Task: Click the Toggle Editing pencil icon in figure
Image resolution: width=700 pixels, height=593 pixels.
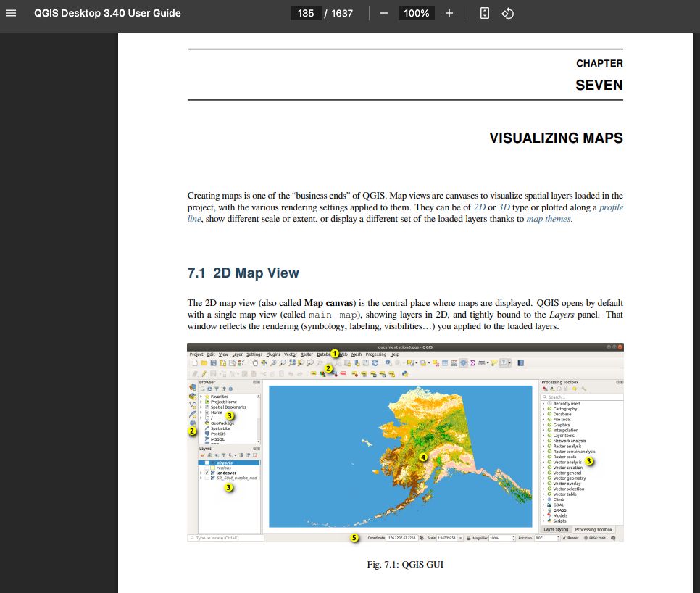Action: tap(204, 374)
